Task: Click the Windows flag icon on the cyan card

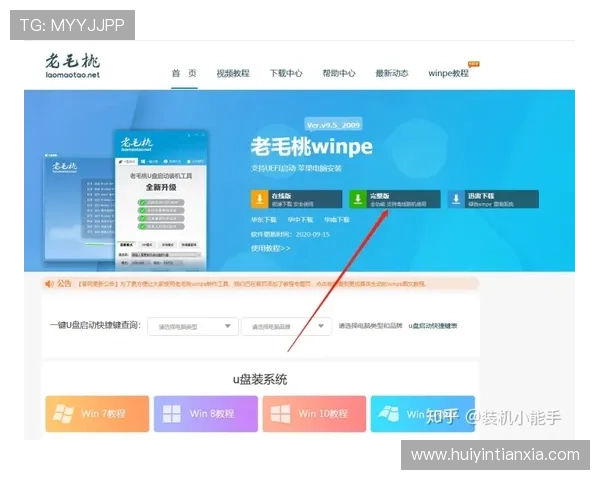Action: [x=389, y=413]
